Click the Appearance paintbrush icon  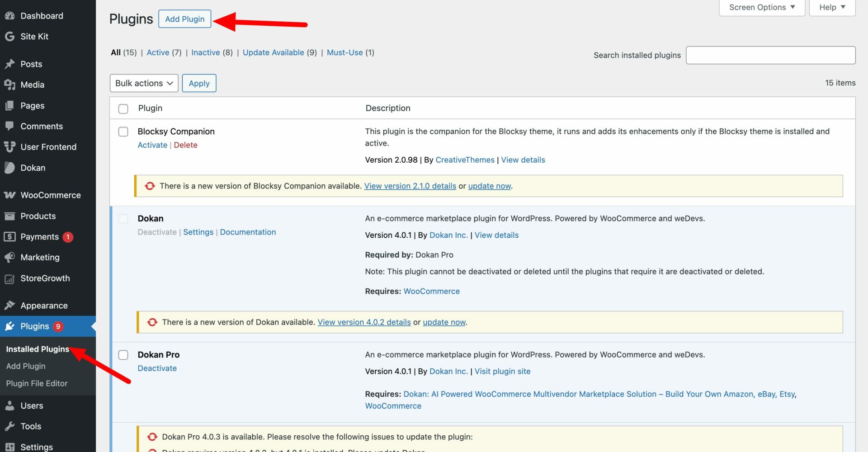click(9, 306)
